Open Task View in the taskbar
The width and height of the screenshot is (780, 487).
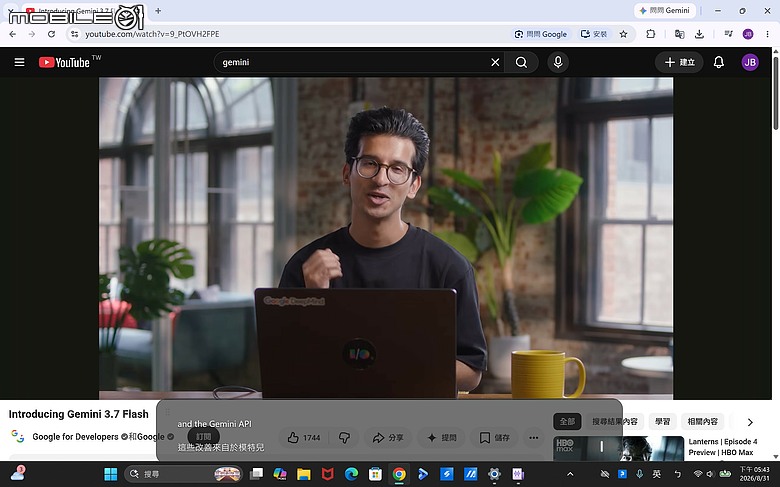[256, 474]
